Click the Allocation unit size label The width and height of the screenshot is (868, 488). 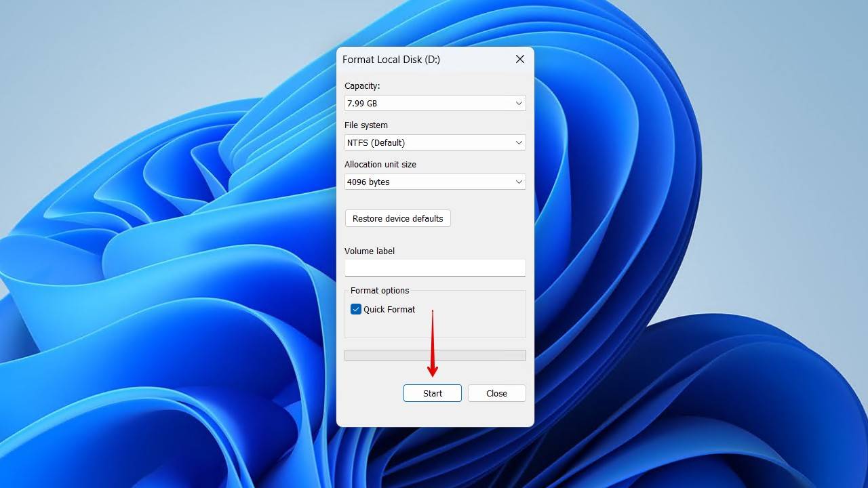tap(380, 165)
